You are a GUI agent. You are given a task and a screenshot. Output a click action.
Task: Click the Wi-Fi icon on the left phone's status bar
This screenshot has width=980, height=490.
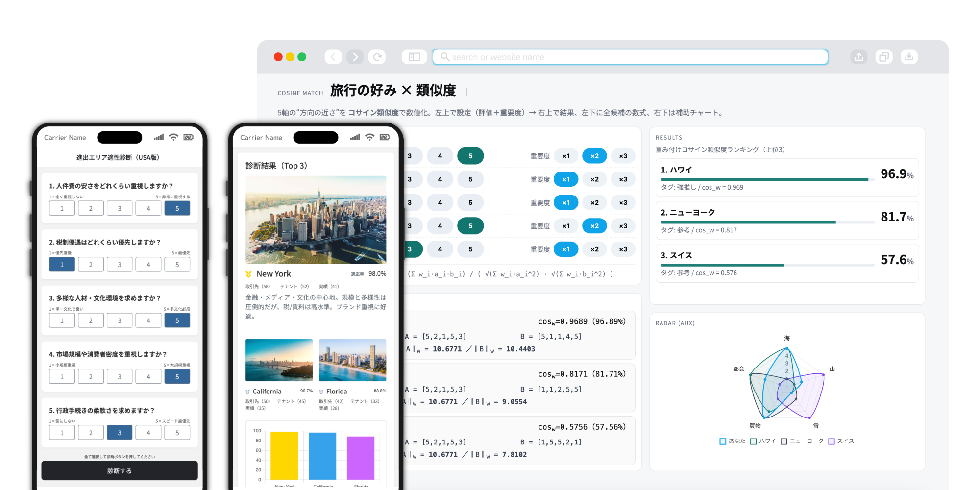click(x=173, y=137)
